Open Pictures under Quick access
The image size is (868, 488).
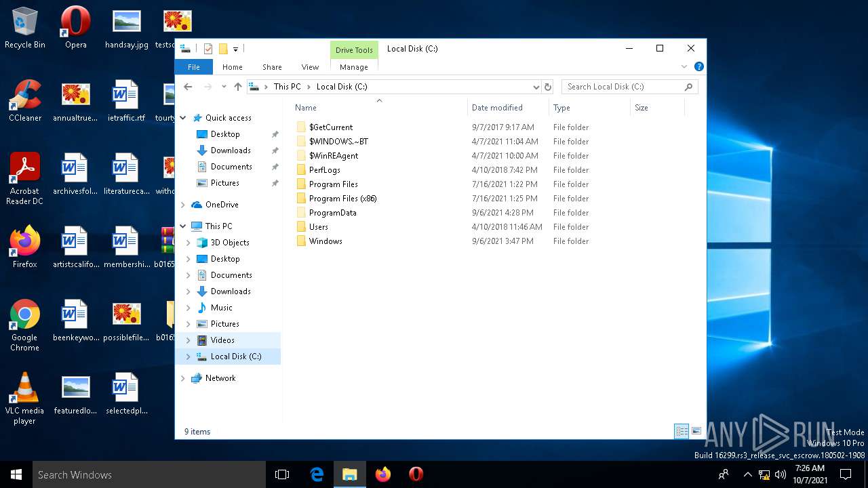(x=224, y=183)
